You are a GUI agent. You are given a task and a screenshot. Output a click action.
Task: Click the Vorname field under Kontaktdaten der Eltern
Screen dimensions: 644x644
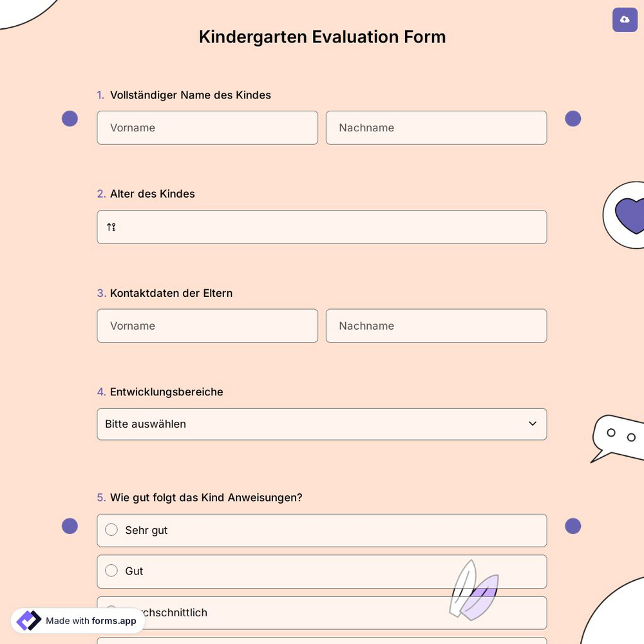point(207,326)
